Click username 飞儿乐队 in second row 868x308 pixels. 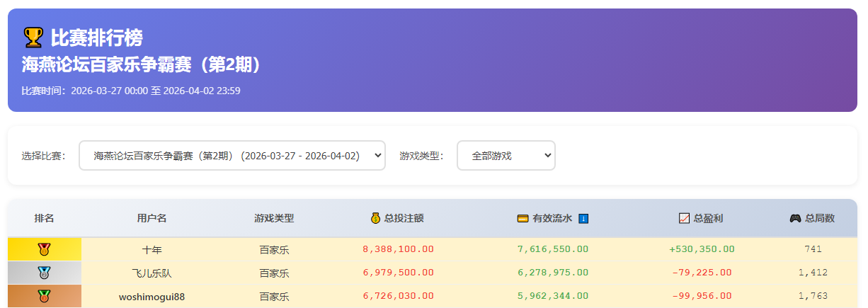click(152, 273)
